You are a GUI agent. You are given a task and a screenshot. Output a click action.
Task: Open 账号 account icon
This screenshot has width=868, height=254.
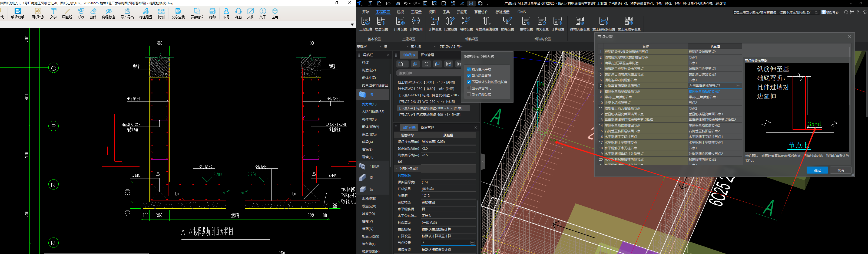[226, 13]
